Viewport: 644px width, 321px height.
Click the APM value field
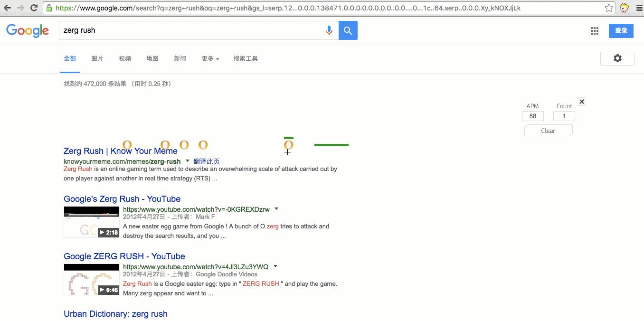click(533, 116)
